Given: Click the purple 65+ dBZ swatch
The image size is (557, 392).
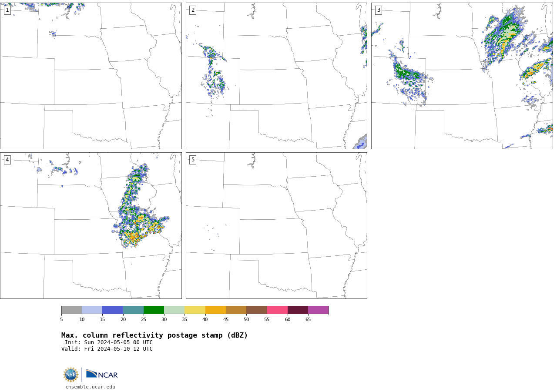Looking at the screenshot, I should (x=319, y=310).
